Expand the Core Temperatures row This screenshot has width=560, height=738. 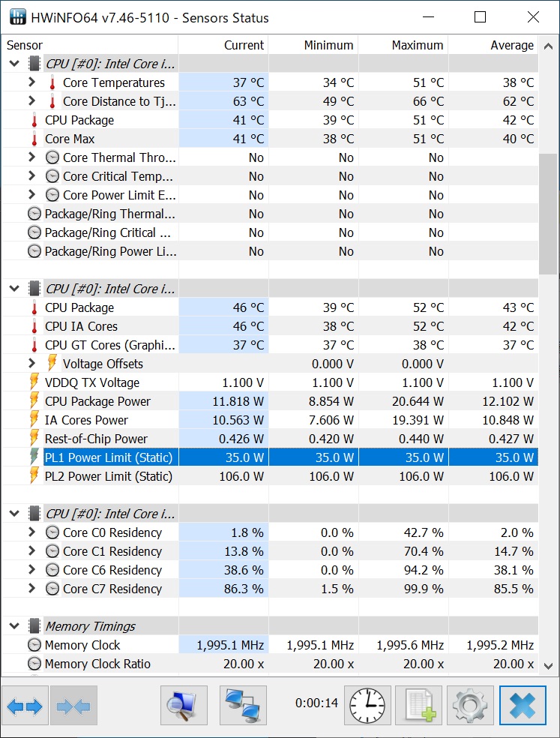click(x=31, y=82)
